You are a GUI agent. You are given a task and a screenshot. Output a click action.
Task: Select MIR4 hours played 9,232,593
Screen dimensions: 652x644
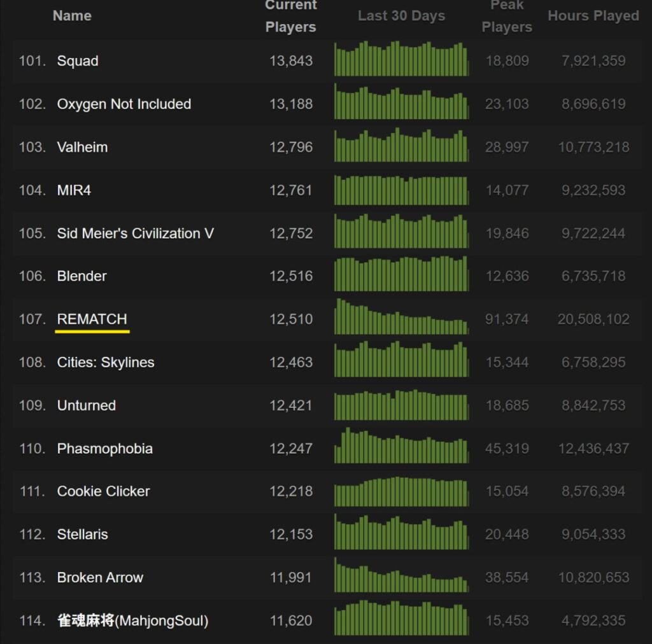click(593, 190)
